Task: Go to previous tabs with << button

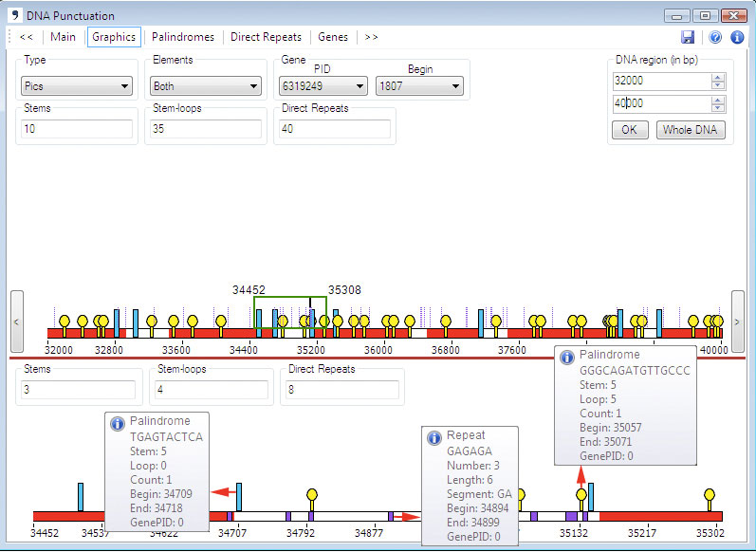Action: coord(26,37)
